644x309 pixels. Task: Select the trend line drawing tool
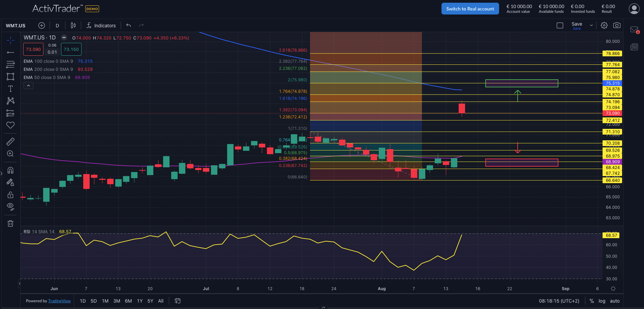(x=10, y=52)
